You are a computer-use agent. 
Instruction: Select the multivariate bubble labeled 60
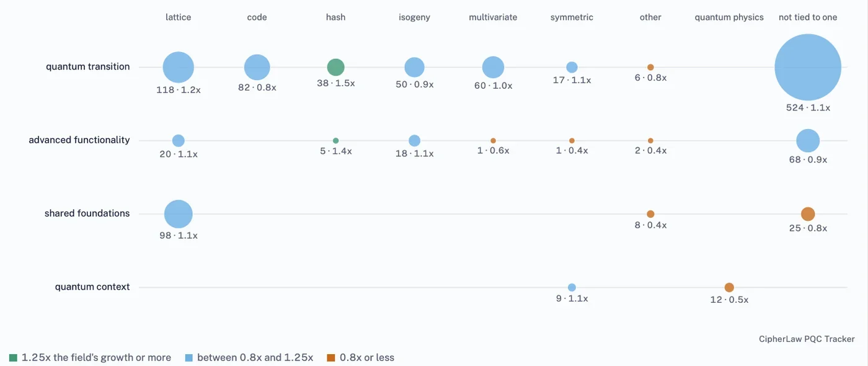[493, 67]
